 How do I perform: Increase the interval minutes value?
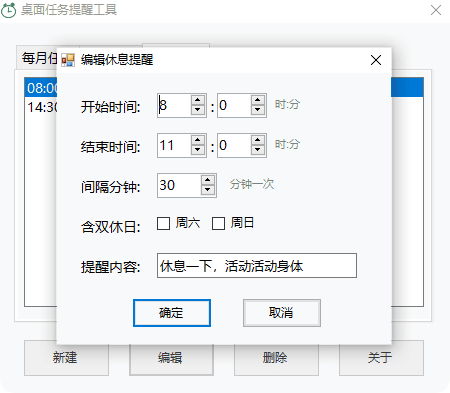(208, 180)
